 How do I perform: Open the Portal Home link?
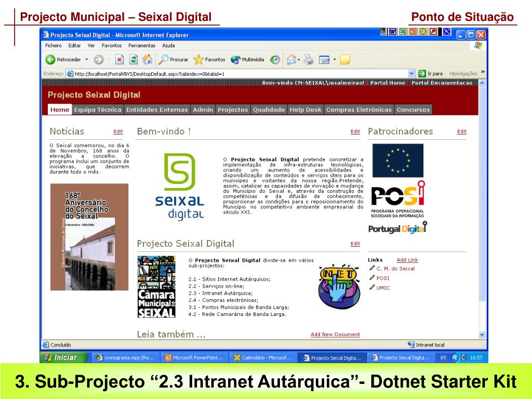pyautogui.click(x=388, y=83)
